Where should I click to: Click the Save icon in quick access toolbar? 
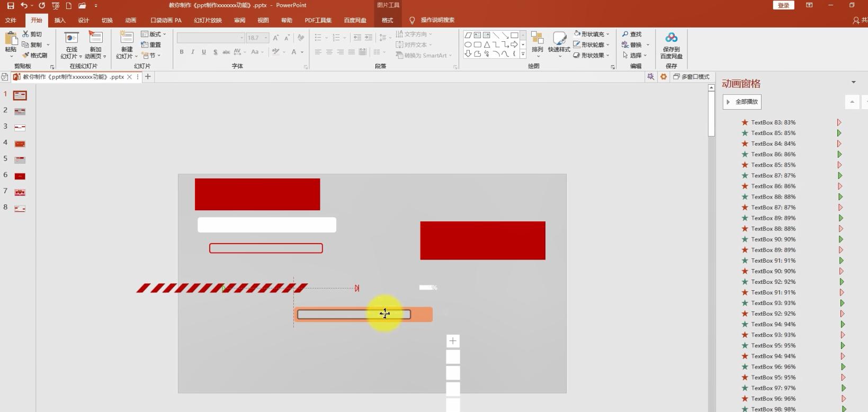tap(10, 5)
